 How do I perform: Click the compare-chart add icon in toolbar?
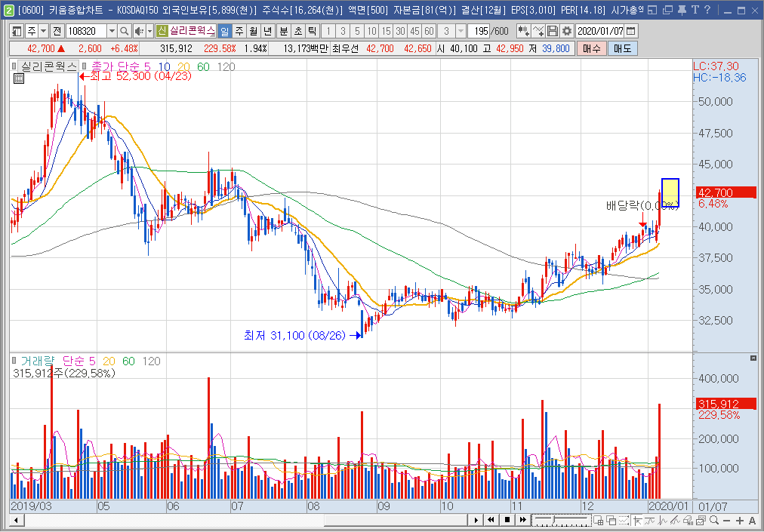tap(524, 31)
